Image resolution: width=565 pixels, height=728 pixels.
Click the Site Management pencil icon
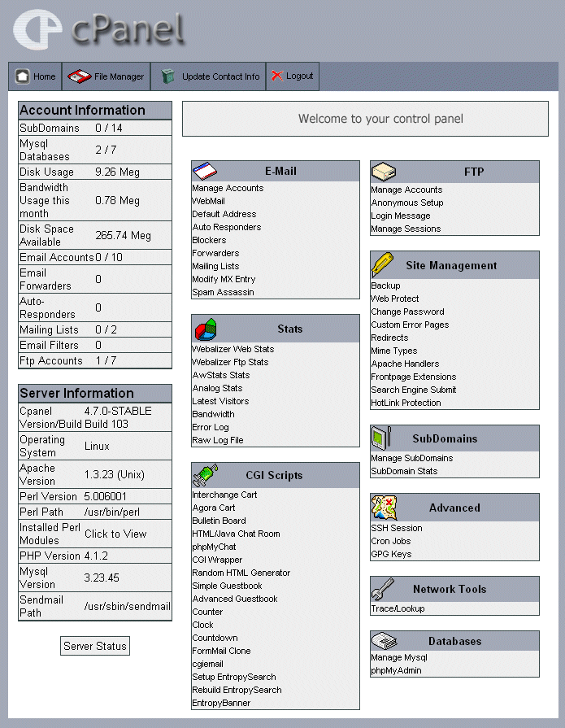coord(384,265)
